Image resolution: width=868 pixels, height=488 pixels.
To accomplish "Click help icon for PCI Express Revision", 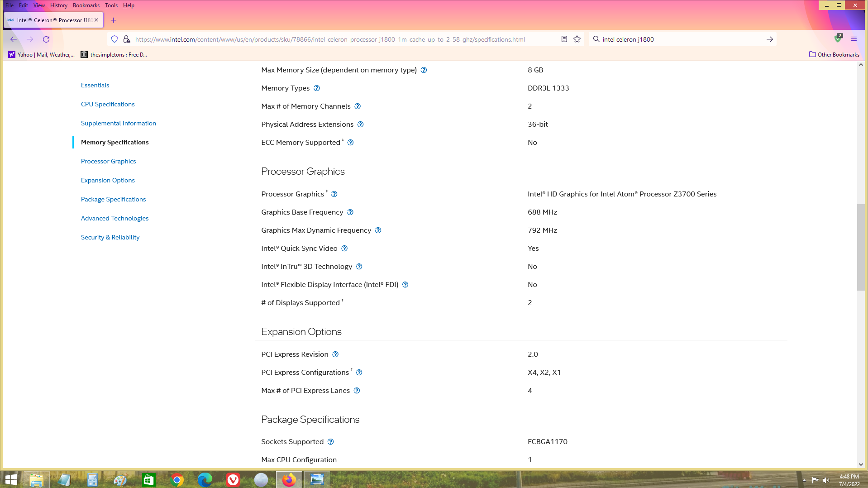I will click(x=335, y=354).
